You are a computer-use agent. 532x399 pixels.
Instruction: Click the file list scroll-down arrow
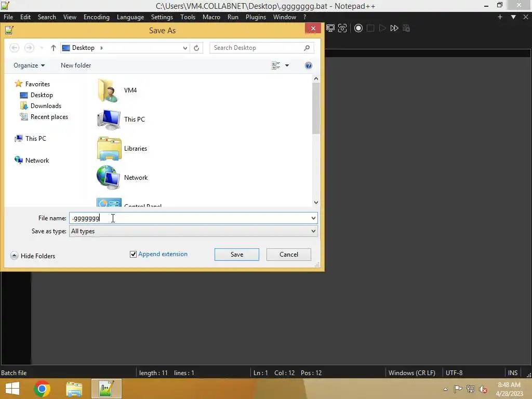coord(316,202)
